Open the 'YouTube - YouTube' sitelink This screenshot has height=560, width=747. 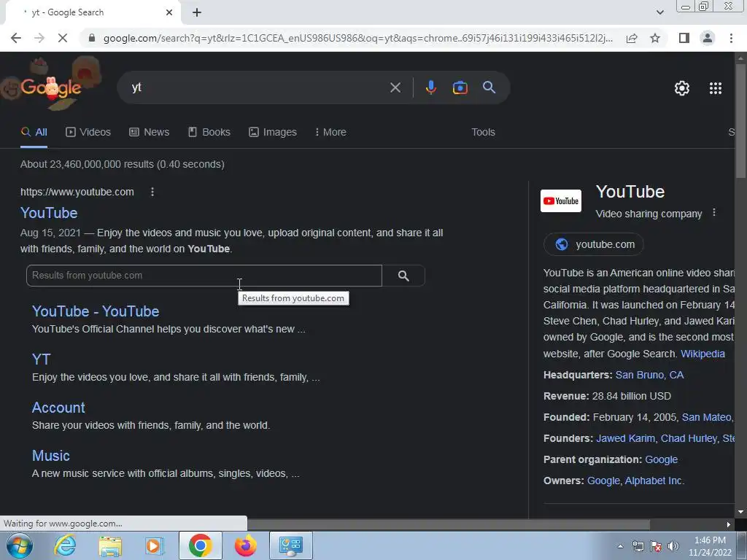click(96, 311)
